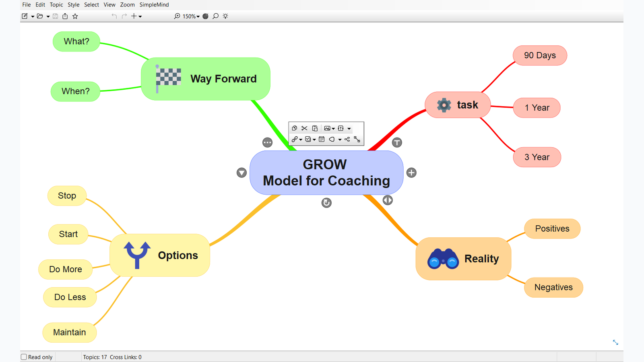Click the favorites star icon

[75, 16]
